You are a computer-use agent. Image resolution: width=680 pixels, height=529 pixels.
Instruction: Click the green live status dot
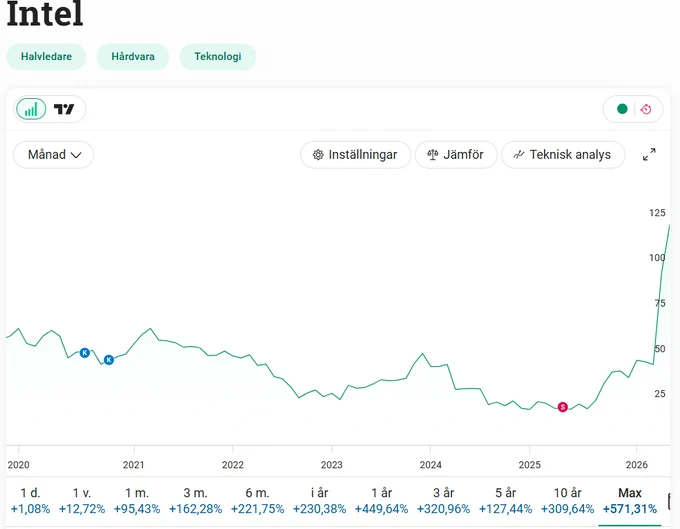(622, 109)
